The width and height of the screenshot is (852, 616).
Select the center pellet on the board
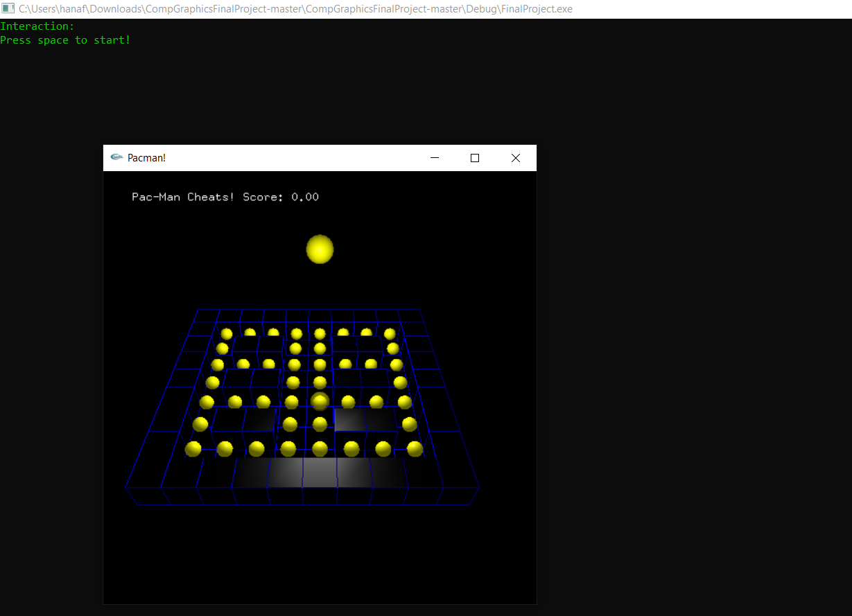319,401
